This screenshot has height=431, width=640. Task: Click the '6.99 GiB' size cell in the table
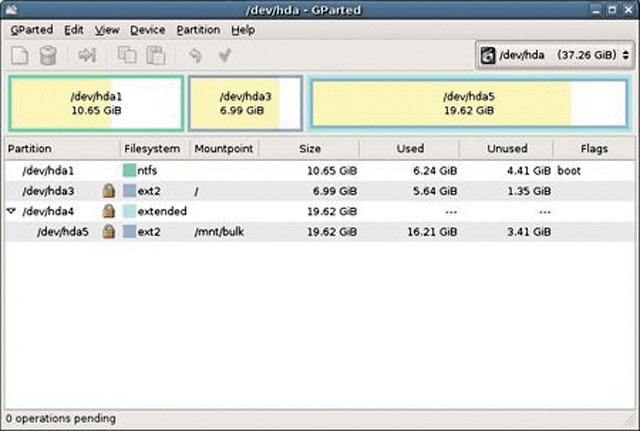click(335, 191)
